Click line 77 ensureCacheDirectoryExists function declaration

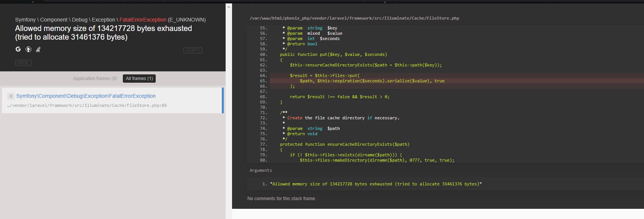coord(345,144)
